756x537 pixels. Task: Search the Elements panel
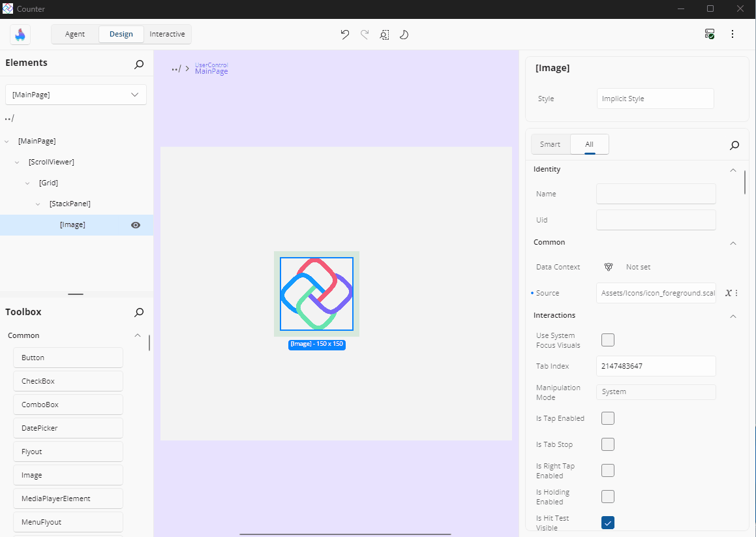(x=139, y=64)
